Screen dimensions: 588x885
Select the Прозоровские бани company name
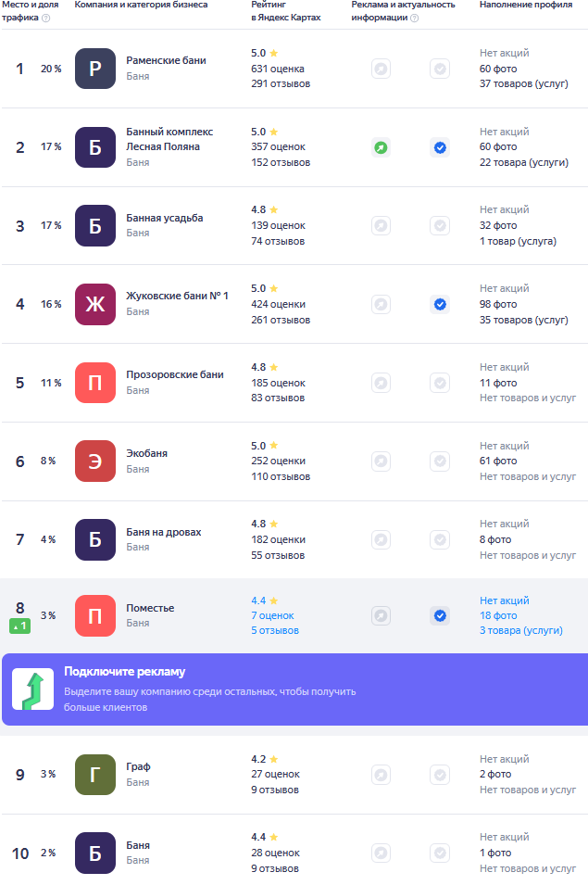pyautogui.click(x=175, y=375)
